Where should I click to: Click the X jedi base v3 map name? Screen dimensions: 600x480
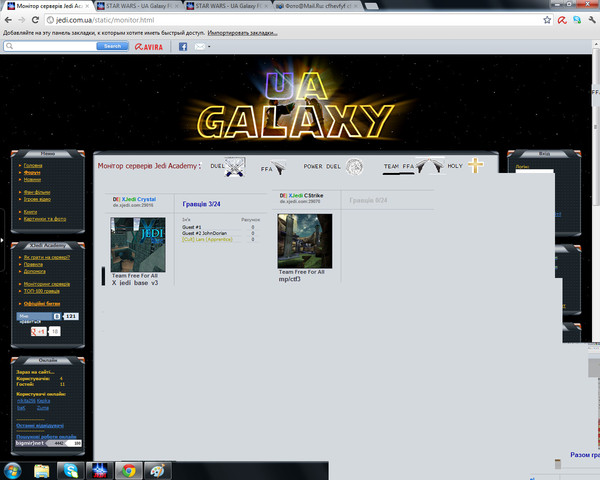click(x=135, y=283)
